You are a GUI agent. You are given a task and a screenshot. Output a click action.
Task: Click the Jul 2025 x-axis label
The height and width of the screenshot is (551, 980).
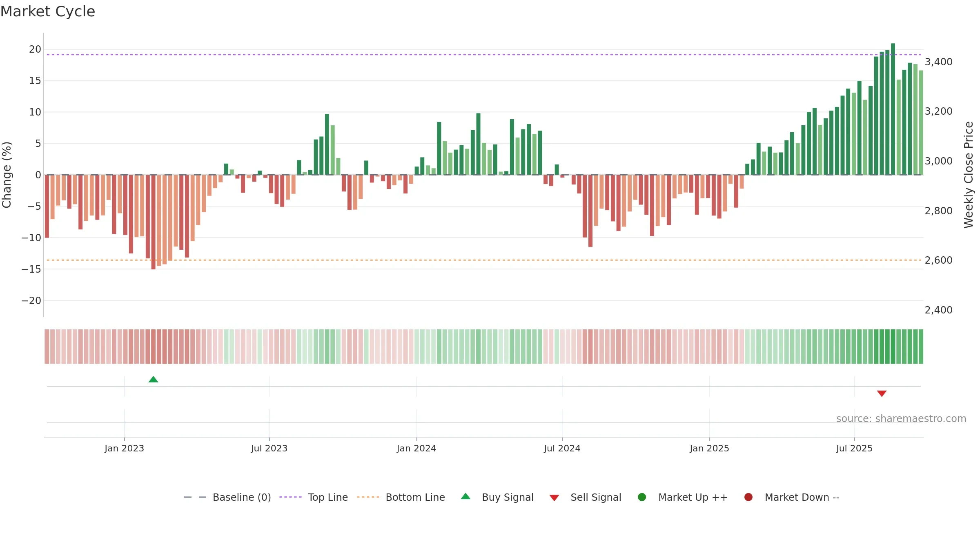(x=854, y=449)
